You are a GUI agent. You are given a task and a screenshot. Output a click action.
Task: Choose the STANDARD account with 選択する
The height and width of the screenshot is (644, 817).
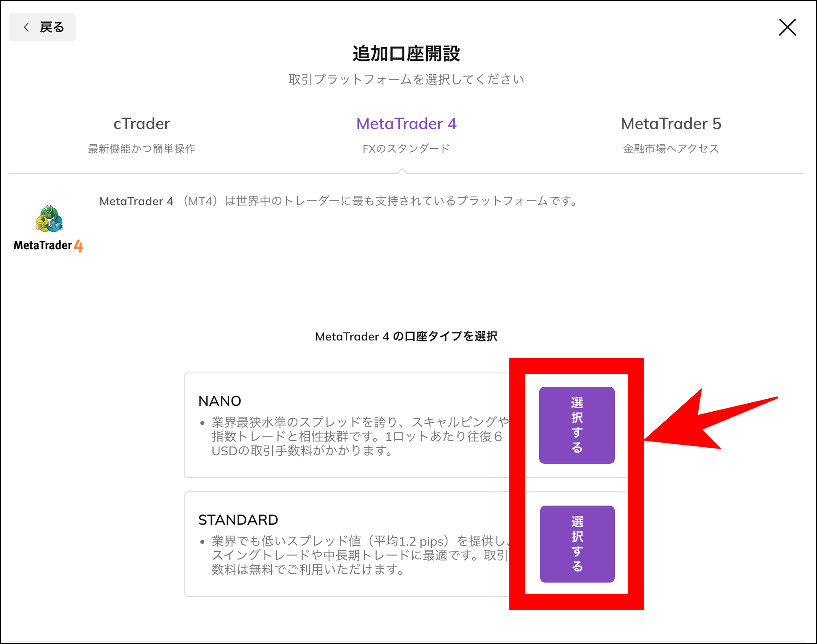tap(577, 544)
